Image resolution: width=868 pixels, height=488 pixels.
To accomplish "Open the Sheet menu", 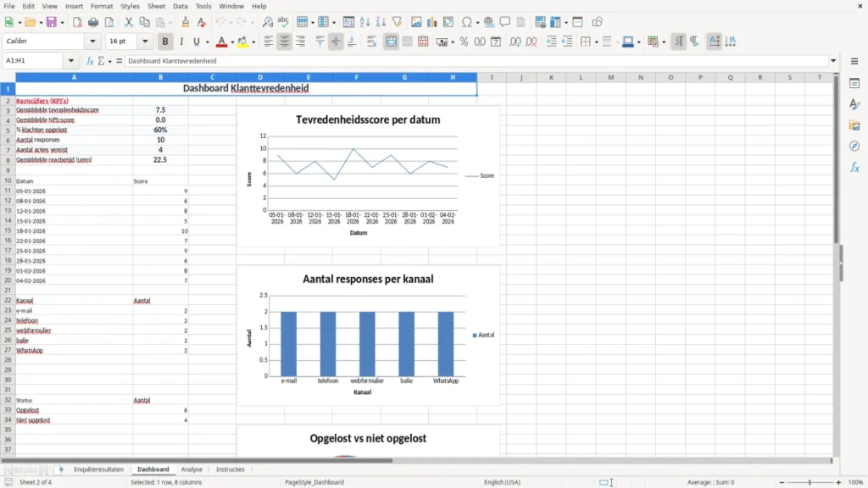I will point(156,6).
